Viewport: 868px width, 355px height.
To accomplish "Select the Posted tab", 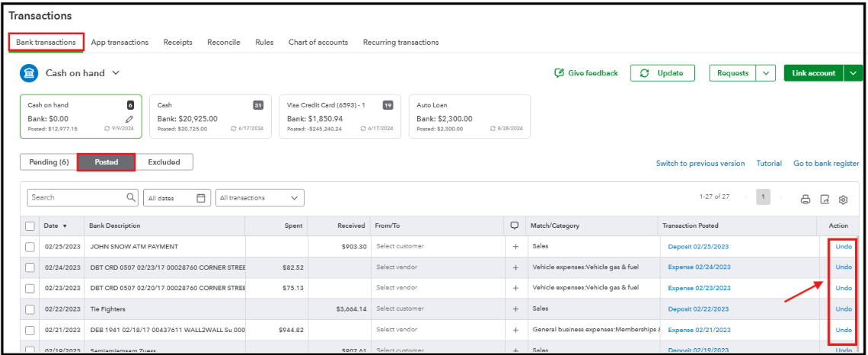I will pos(107,162).
